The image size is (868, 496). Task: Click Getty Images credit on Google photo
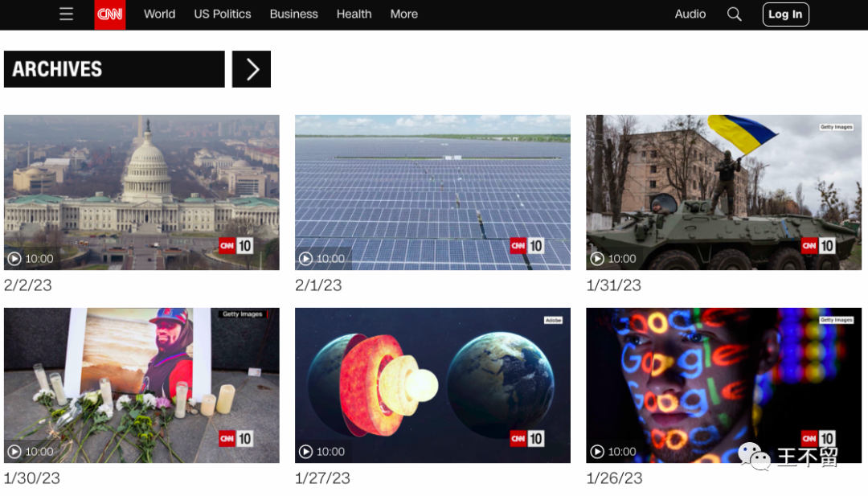coord(837,320)
